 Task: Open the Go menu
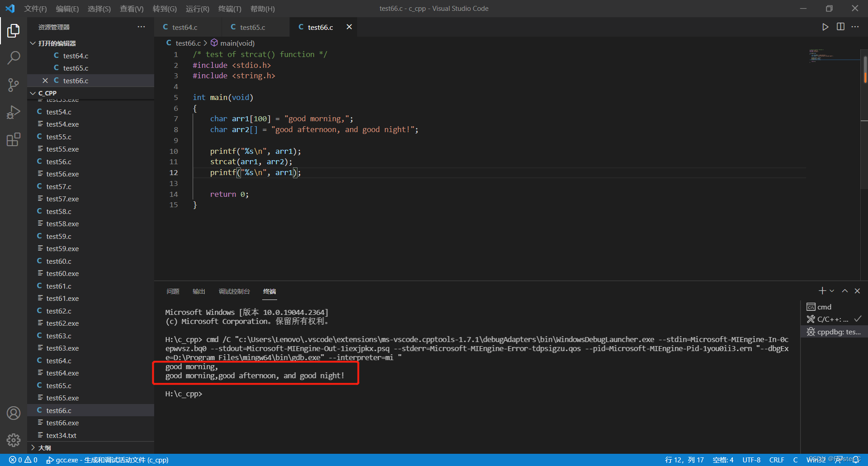(165, 9)
